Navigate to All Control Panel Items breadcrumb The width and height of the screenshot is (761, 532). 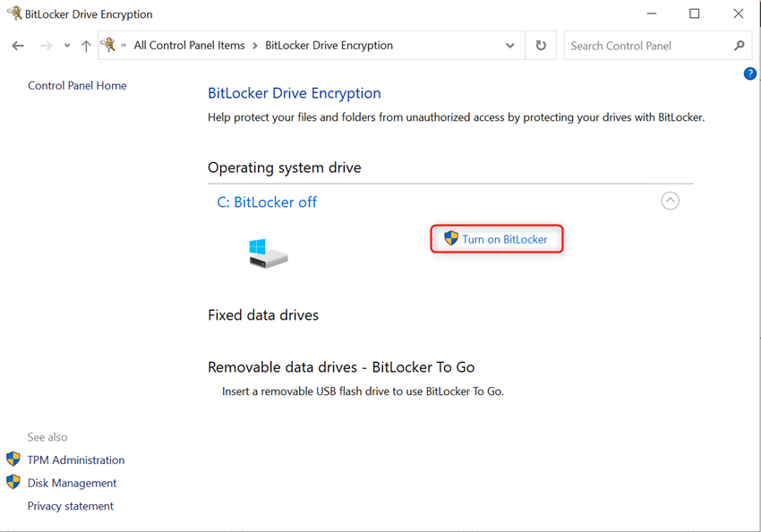coord(189,46)
